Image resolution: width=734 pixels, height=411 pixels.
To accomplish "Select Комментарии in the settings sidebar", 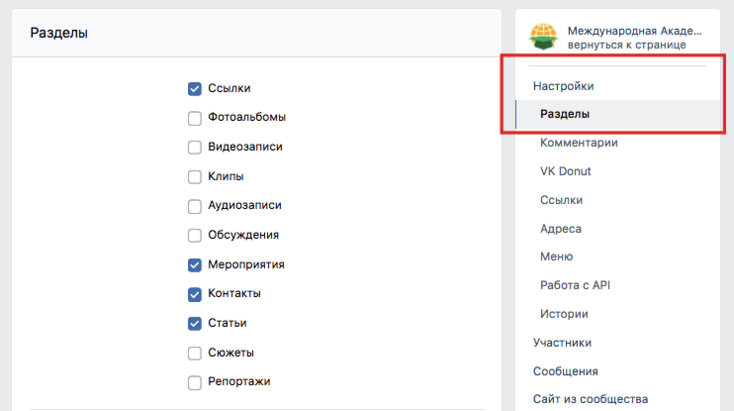I will click(x=579, y=143).
